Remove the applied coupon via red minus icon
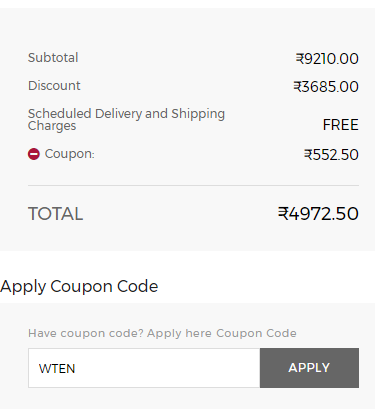 [34, 154]
